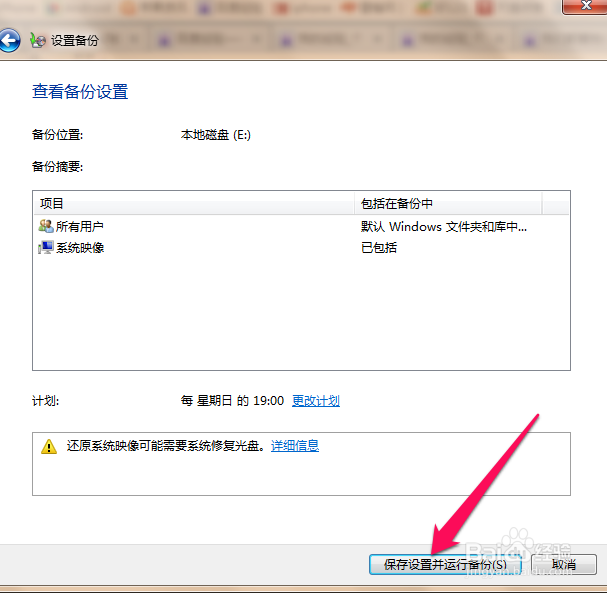This screenshot has width=607, height=593.
Task: Click 保存设置并运行备份(S) button
Action: [x=445, y=565]
